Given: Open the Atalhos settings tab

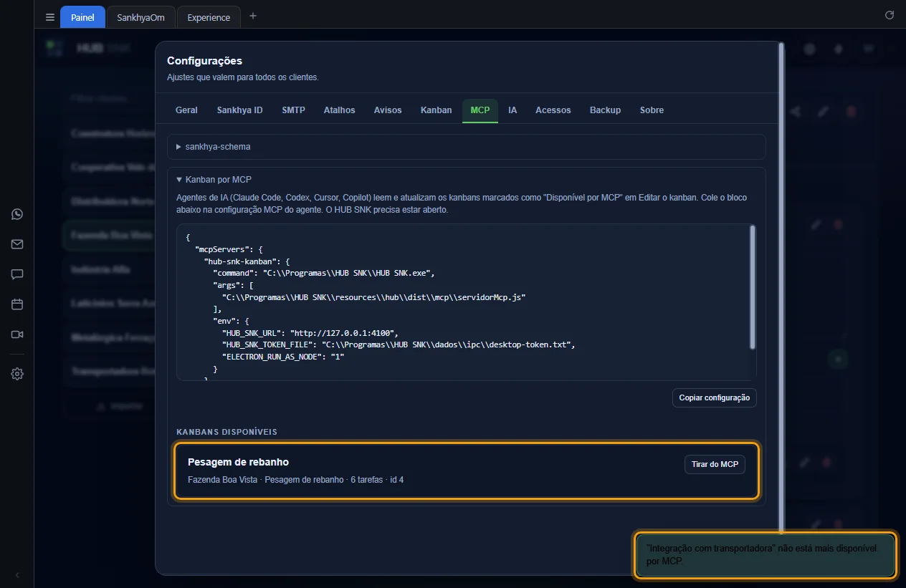Looking at the screenshot, I should pos(339,110).
